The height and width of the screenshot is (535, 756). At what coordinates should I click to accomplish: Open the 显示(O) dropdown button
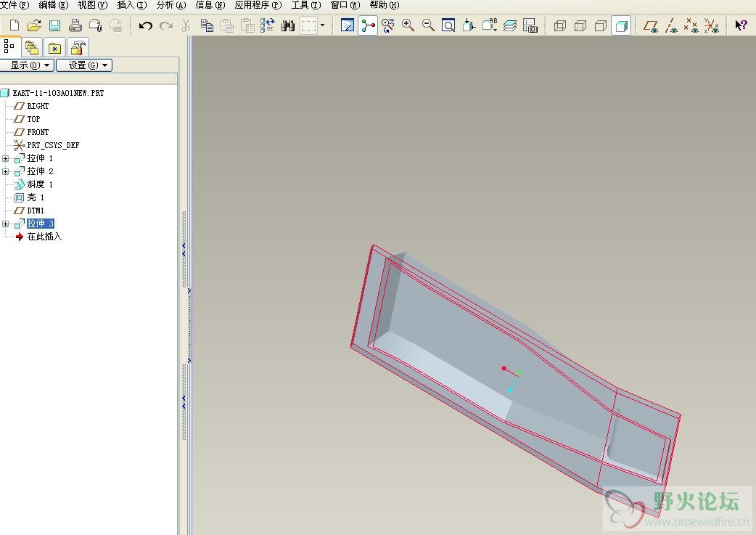[x=27, y=65]
